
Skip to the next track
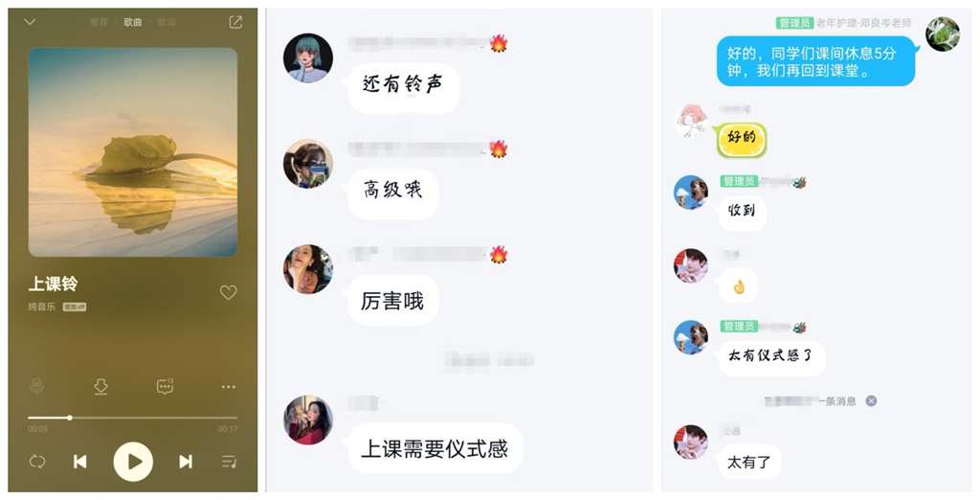[x=186, y=462]
